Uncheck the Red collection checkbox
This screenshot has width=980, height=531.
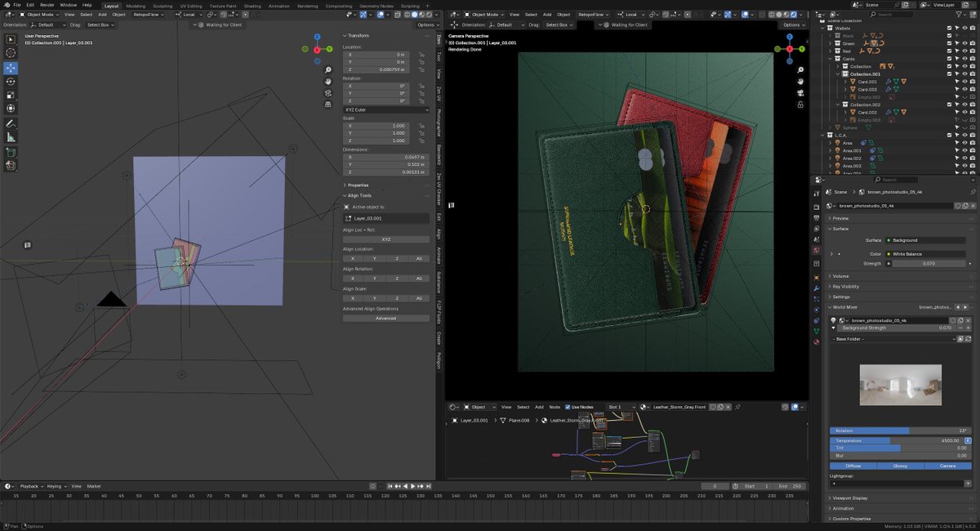pyautogui.click(x=949, y=51)
